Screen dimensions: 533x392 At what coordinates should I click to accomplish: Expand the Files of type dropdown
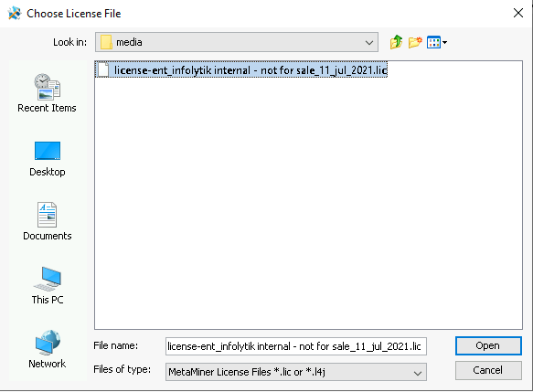coord(418,373)
